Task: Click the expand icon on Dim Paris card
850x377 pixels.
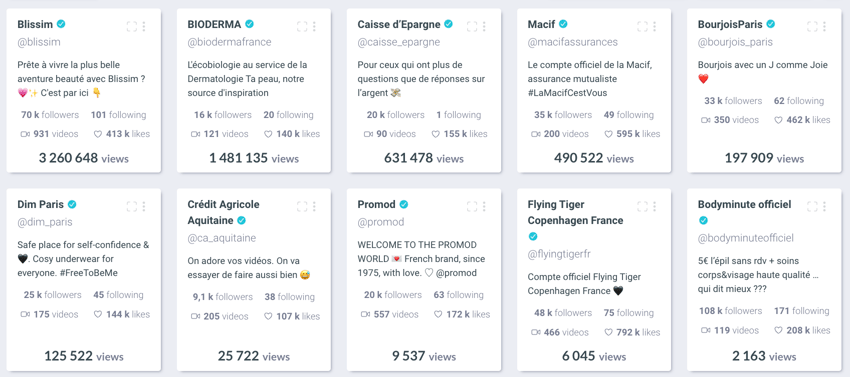Action: click(132, 206)
